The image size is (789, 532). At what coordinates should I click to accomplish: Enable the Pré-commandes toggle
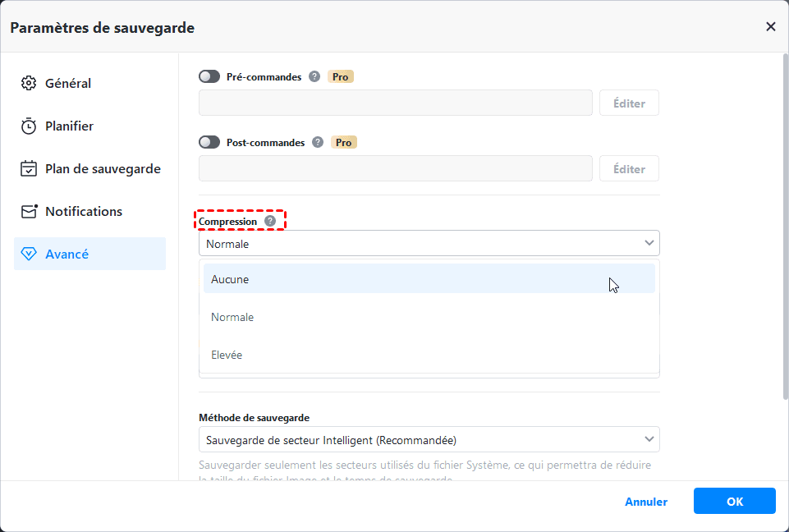[x=209, y=76]
